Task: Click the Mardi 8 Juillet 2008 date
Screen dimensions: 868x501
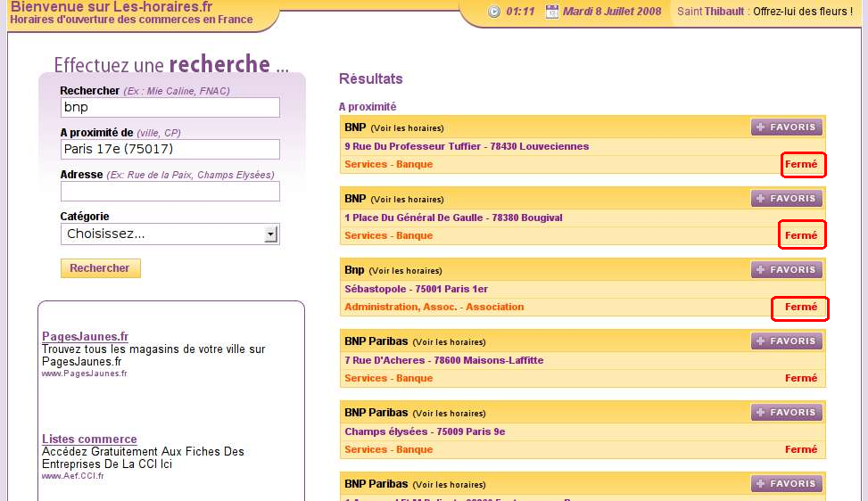Action: click(x=612, y=12)
